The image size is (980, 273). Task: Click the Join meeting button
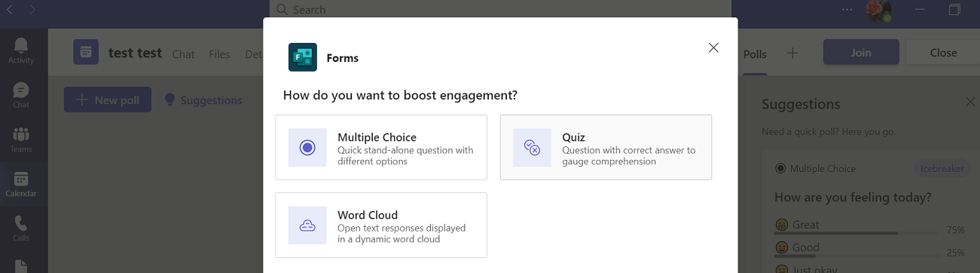coord(861,52)
